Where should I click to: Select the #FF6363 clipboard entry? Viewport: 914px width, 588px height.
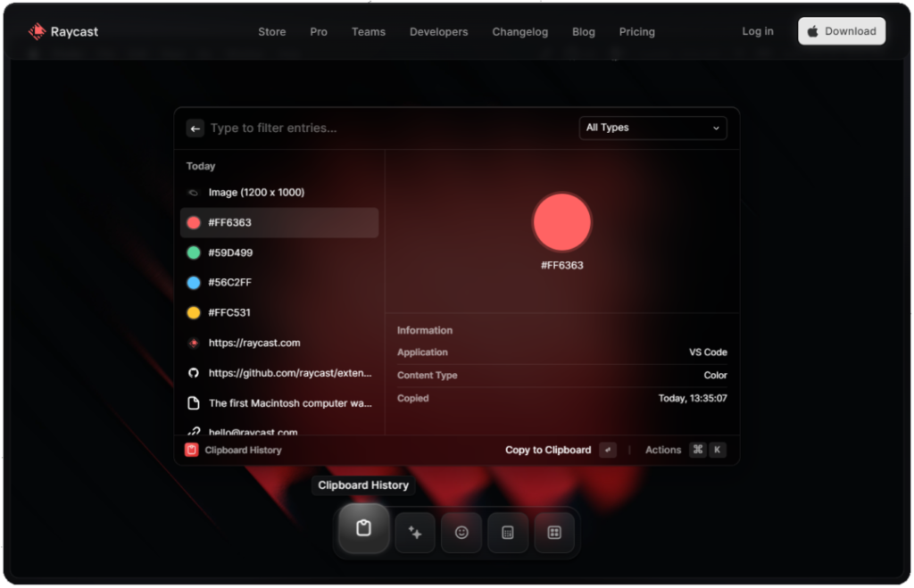(x=279, y=222)
